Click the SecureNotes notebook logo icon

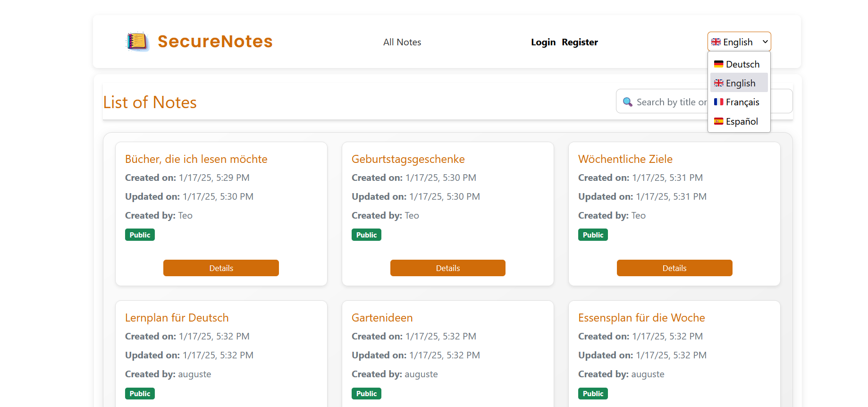[x=137, y=42]
